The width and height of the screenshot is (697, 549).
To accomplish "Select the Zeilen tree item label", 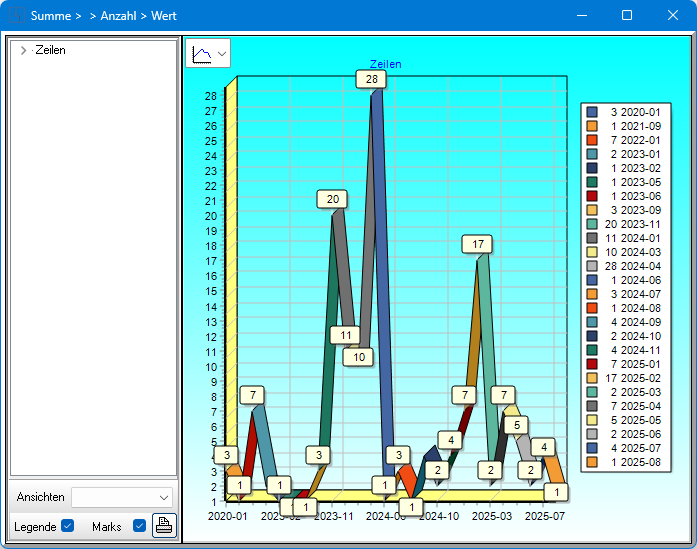I will pos(50,50).
